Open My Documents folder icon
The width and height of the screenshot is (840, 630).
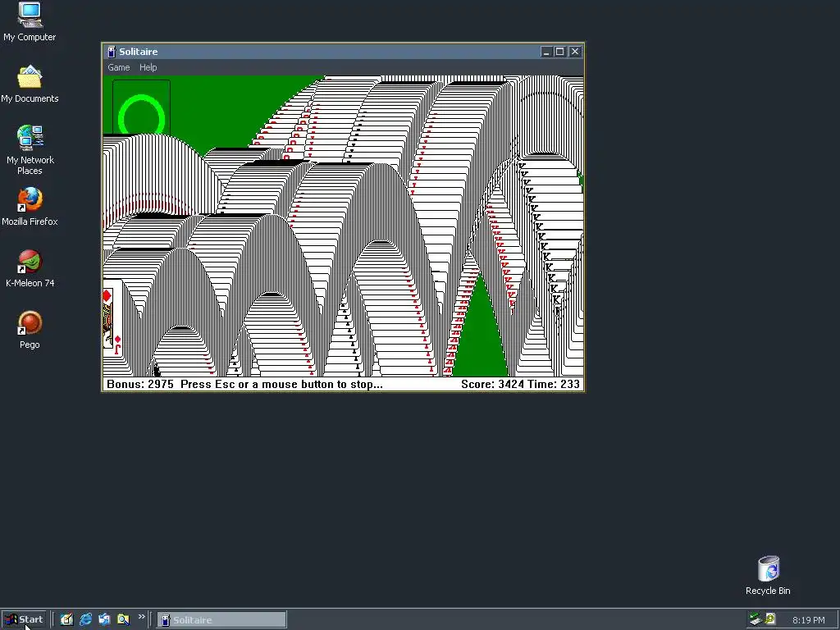point(30,84)
